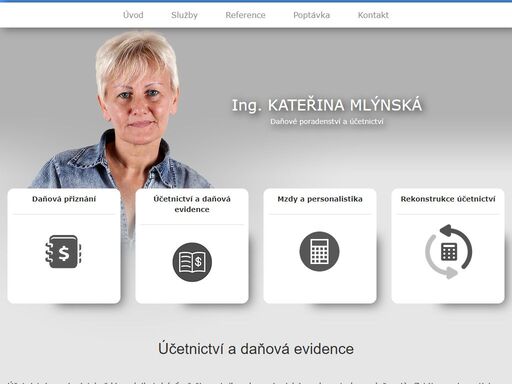Screen dimensions: 512x384
Task: Click the Ing. KATEŘINA MLÝNSKÁ heading
Action: click(x=327, y=105)
